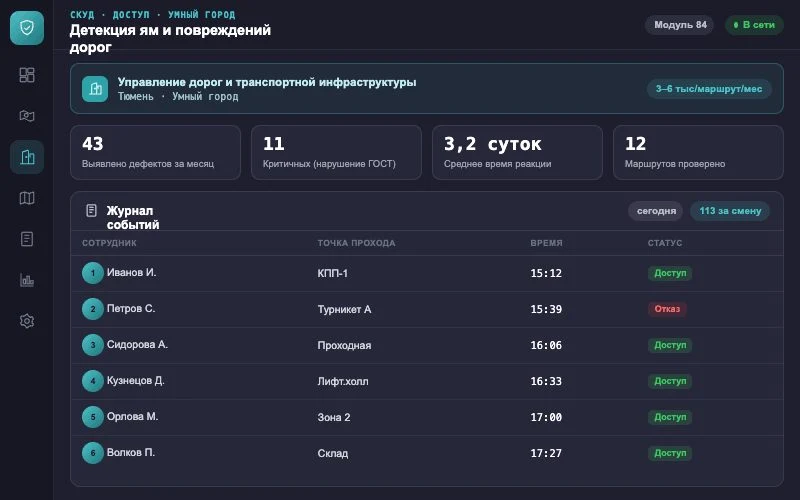Click the В сети status badge
This screenshot has width=800, height=500.
pyautogui.click(x=754, y=24)
